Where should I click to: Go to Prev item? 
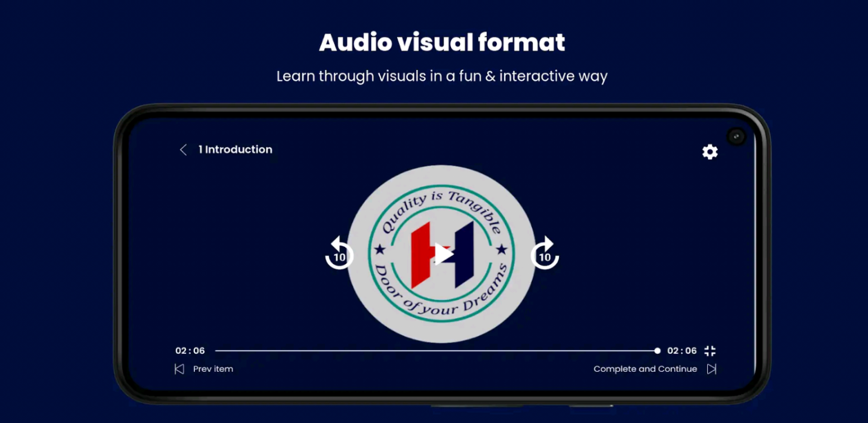click(213, 369)
